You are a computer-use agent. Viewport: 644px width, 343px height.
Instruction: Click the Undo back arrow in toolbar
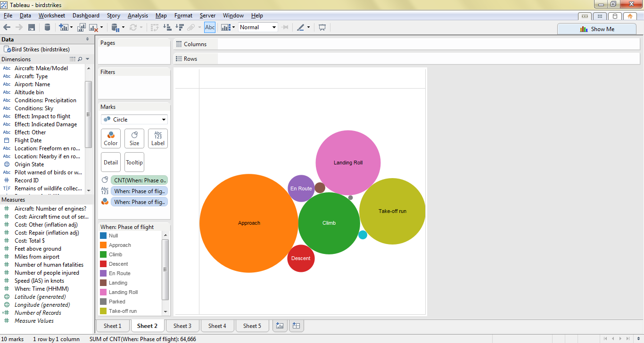click(x=7, y=27)
